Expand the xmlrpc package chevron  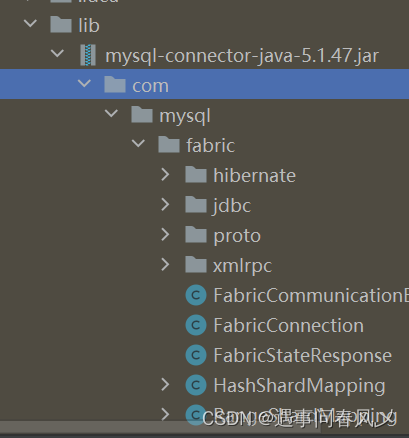[x=165, y=264]
